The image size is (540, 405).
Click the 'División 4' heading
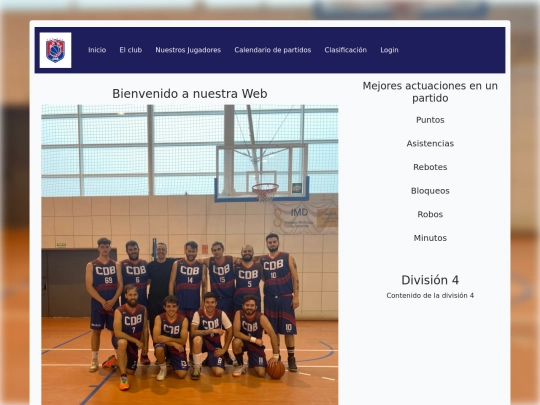(430, 280)
